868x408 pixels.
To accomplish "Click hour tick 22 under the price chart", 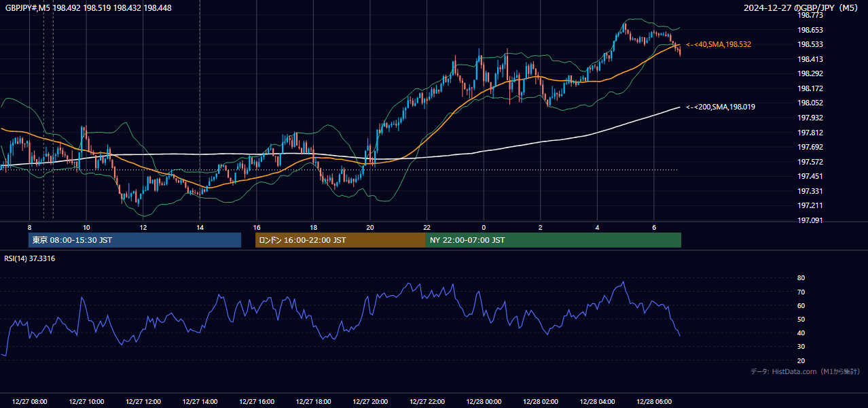I will [427, 227].
